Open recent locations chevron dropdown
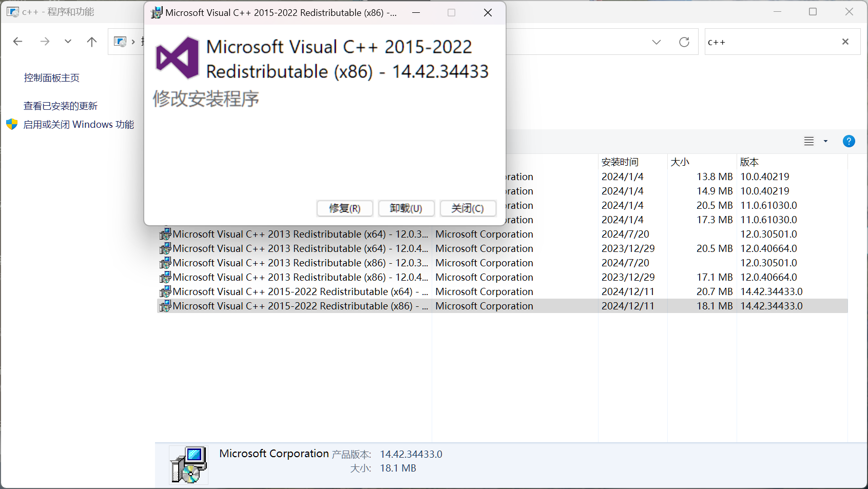The width and height of the screenshot is (868, 489). click(68, 42)
